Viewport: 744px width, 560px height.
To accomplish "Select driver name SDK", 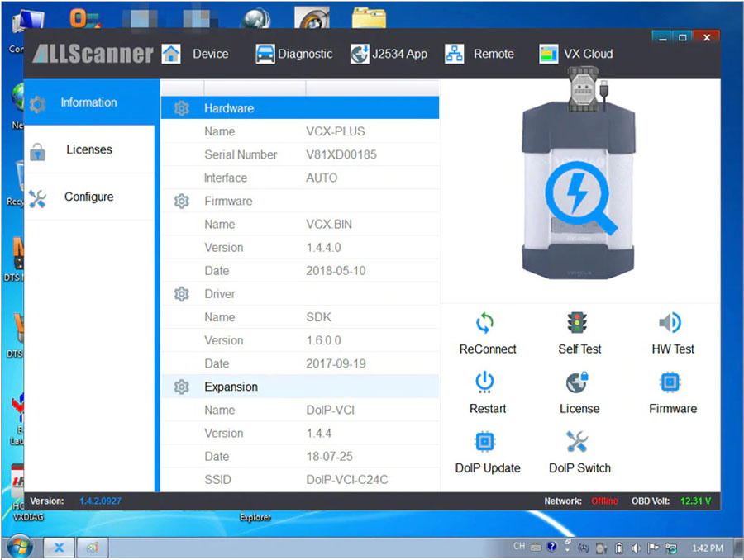I will (318, 317).
